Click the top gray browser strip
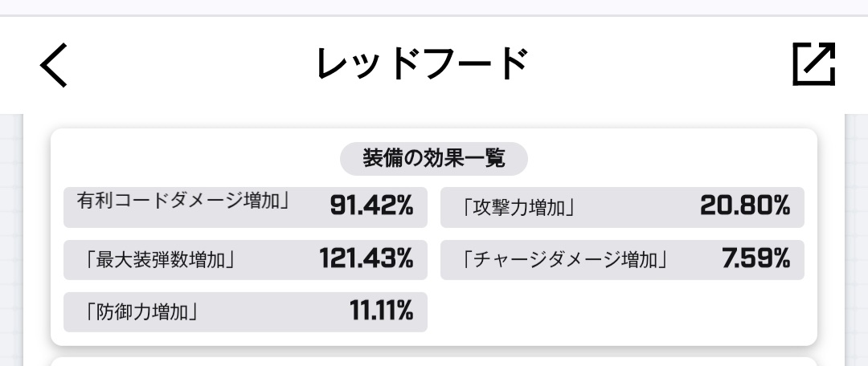The image size is (868, 366). [434, 7]
